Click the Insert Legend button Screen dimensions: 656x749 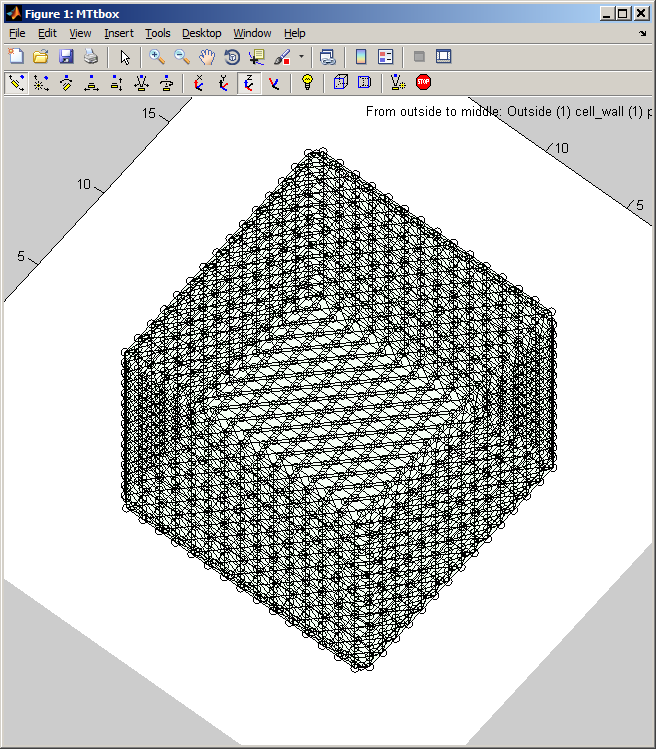(x=386, y=57)
